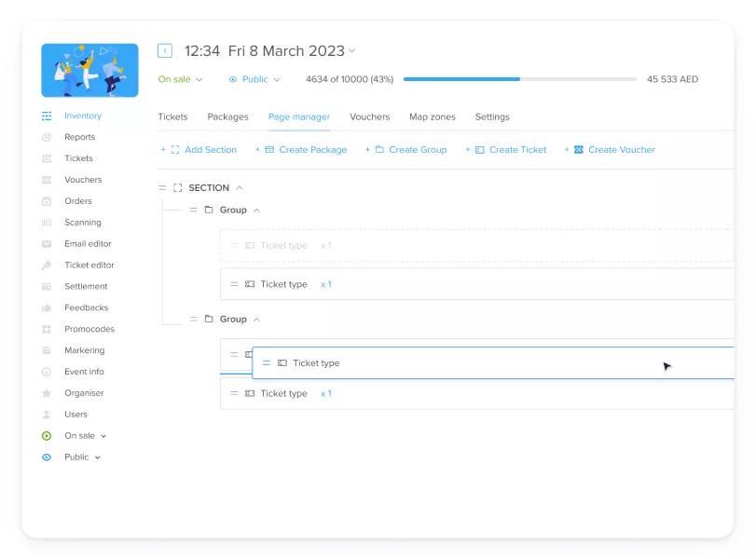Click the Event info icon in sidebar

coord(47,372)
